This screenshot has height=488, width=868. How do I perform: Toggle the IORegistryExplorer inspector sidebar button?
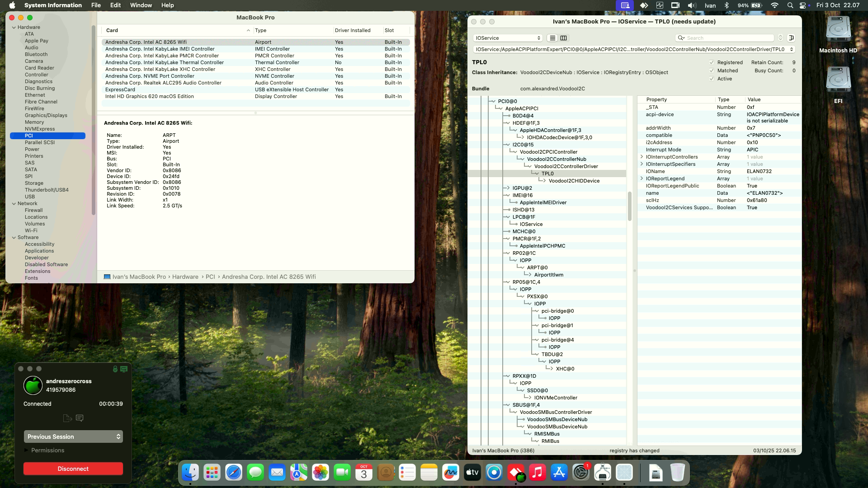point(791,38)
